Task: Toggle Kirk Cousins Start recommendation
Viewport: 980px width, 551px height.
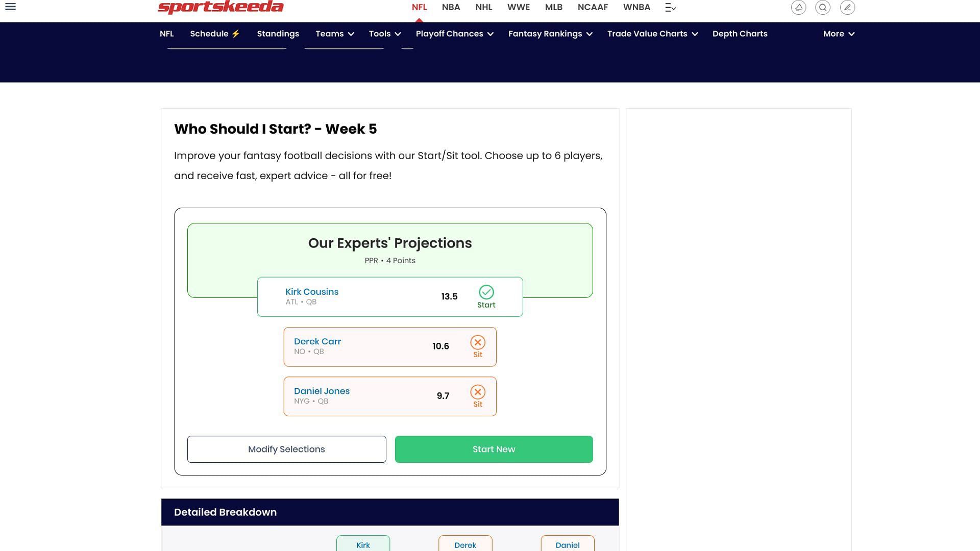Action: pos(485,296)
